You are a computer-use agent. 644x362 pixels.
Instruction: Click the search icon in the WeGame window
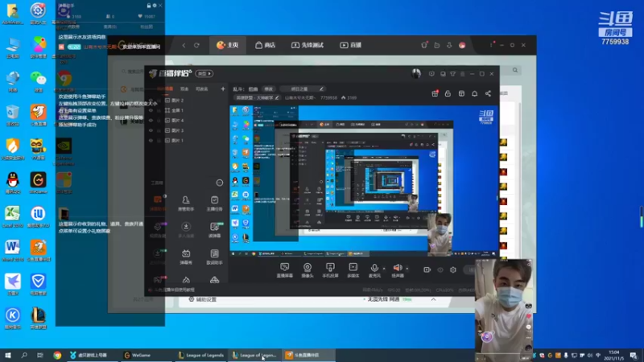pos(515,70)
